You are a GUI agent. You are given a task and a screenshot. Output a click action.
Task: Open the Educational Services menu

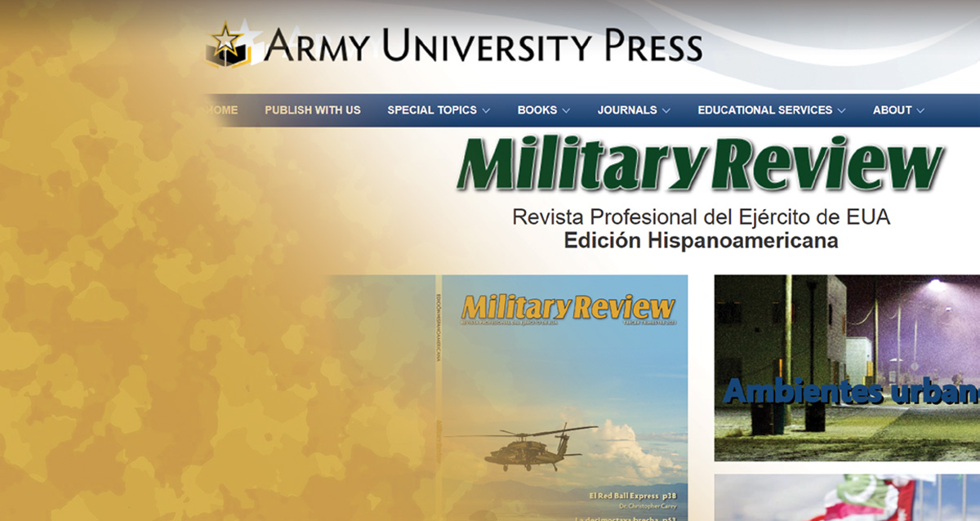(765, 109)
